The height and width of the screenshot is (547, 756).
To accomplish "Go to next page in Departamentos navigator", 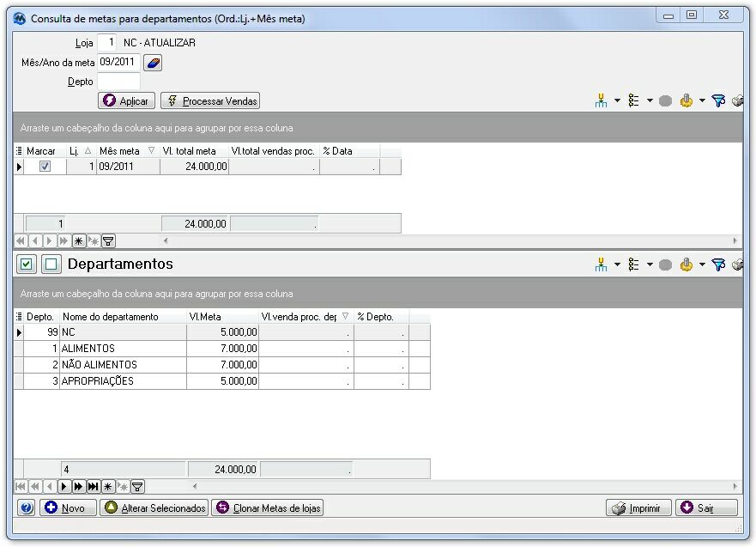I will 79,486.
